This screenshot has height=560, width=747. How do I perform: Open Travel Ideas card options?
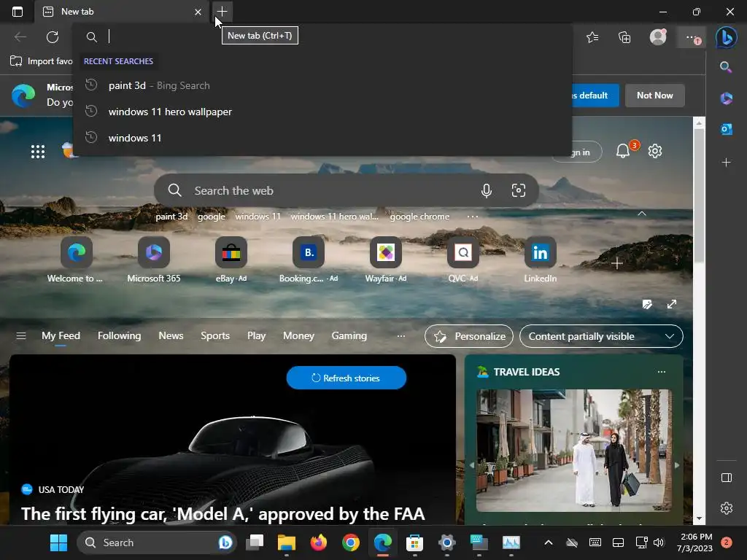[661, 372]
